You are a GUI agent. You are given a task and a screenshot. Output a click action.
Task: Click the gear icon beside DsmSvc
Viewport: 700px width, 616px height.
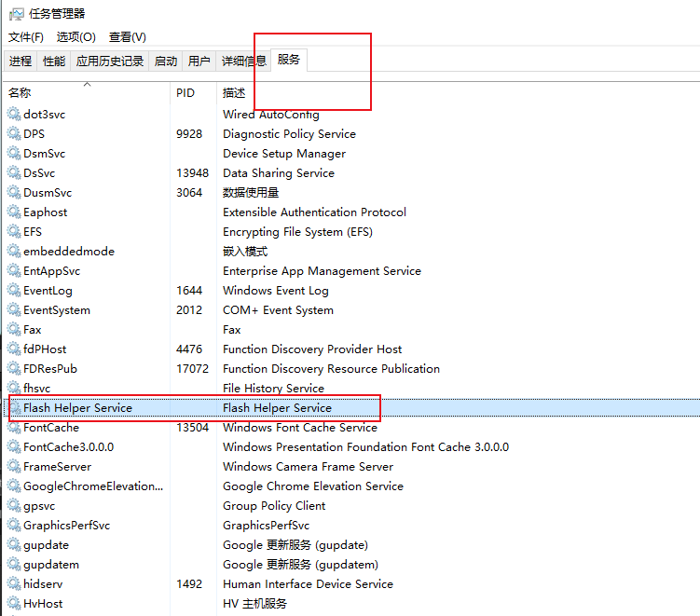tap(14, 154)
